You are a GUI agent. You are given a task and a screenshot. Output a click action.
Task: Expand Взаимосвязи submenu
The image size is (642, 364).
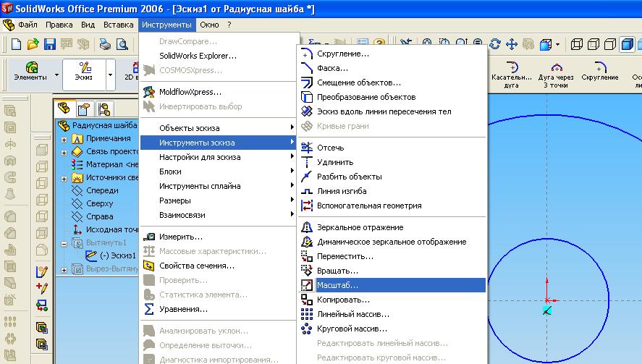coord(218,215)
